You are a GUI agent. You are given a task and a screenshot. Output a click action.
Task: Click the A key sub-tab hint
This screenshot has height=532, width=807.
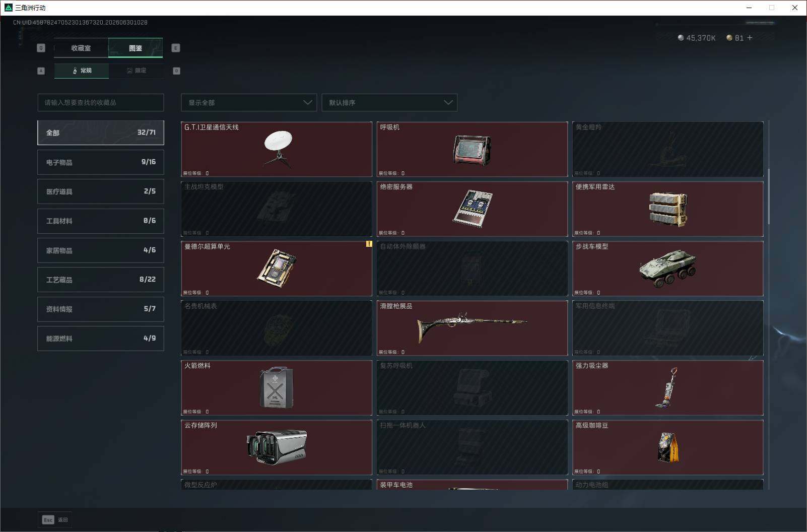coord(41,71)
